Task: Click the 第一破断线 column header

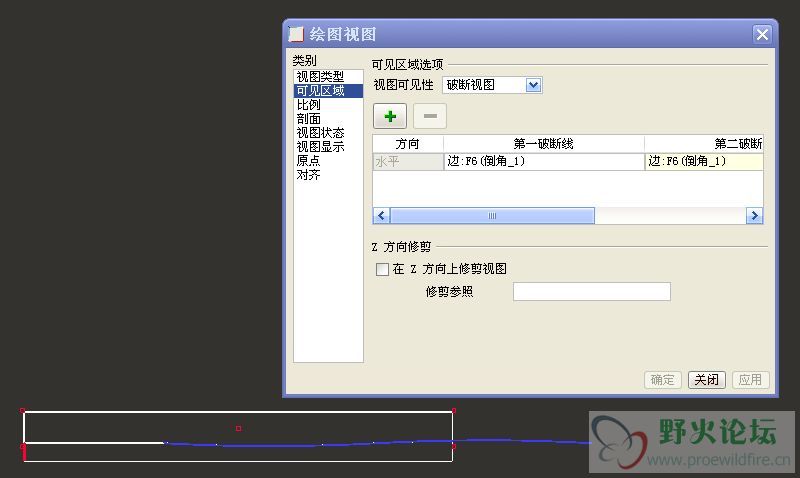Action: (x=544, y=144)
